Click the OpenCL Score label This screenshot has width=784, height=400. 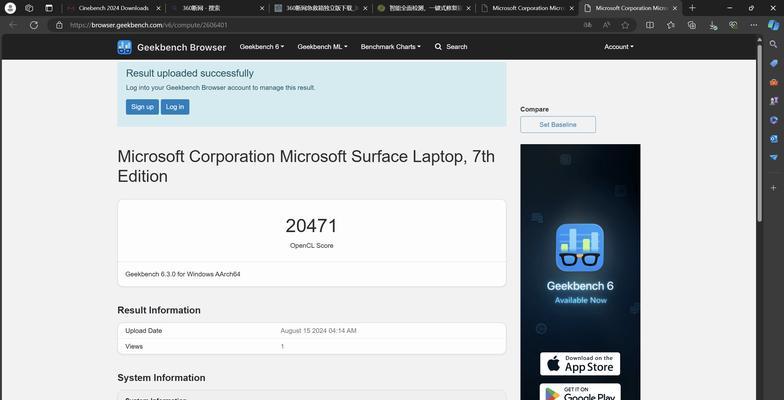coord(312,246)
